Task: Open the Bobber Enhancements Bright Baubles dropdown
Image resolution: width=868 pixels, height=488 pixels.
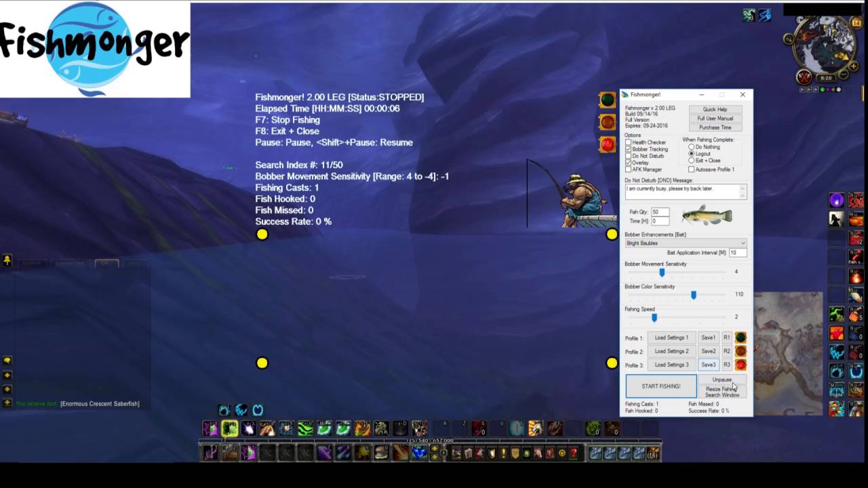Action: tap(686, 243)
